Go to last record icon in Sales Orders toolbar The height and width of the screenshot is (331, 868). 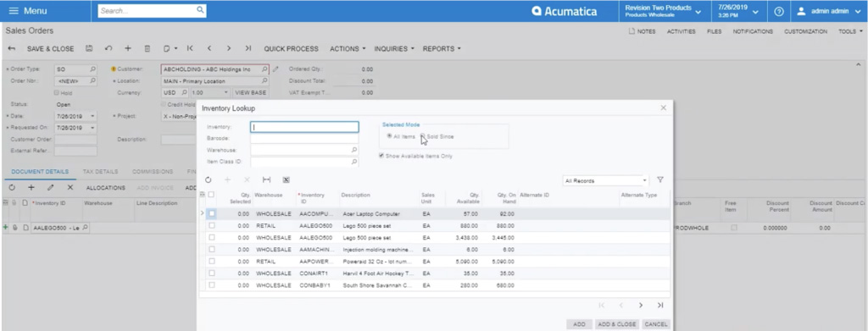pyautogui.click(x=248, y=48)
